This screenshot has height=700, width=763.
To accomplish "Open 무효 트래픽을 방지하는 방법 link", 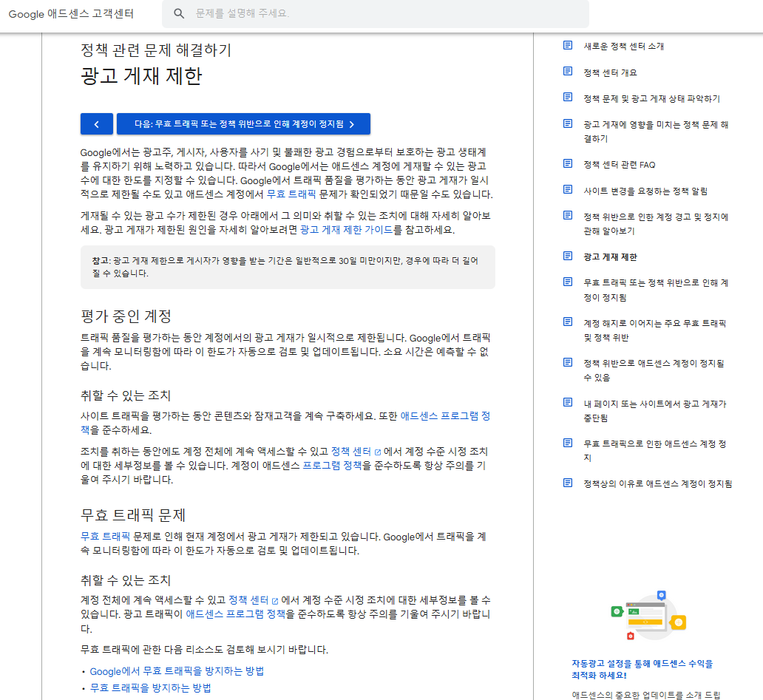I will click(x=150, y=687).
